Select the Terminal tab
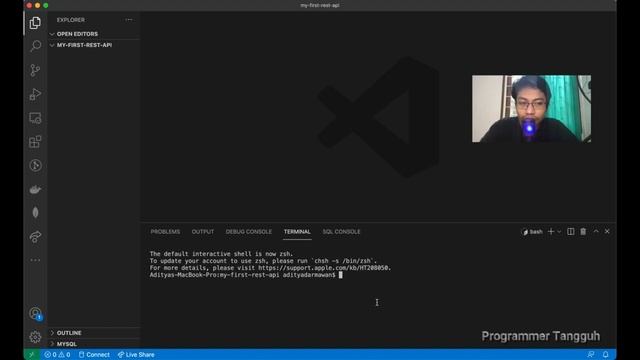This screenshot has height=360, width=640. (x=297, y=231)
